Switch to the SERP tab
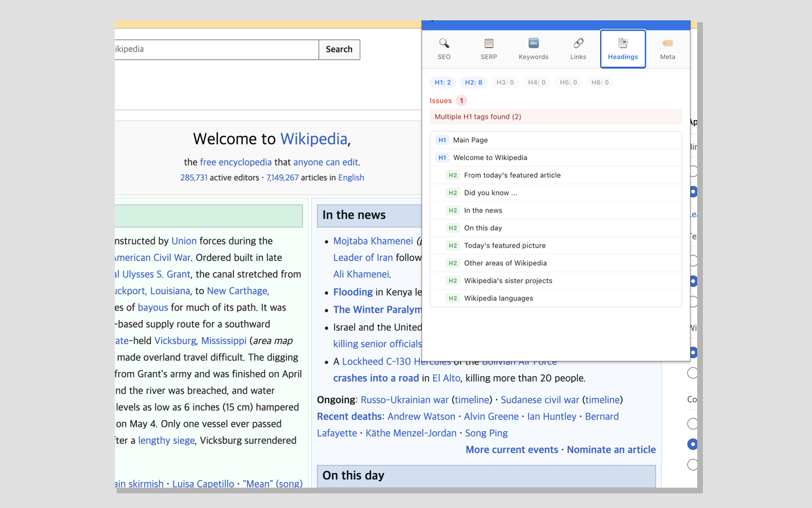This screenshot has width=812, height=508. 488,49
